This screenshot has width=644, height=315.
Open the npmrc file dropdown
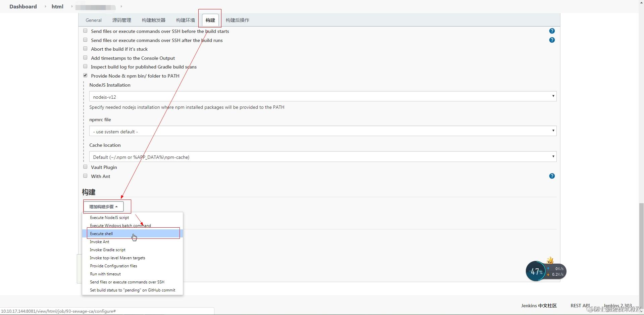click(x=323, y=131)
